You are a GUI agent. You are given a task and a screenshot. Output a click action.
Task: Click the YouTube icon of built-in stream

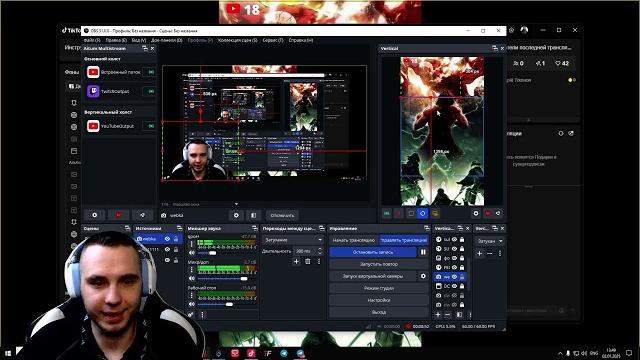[x=93, y=72]
